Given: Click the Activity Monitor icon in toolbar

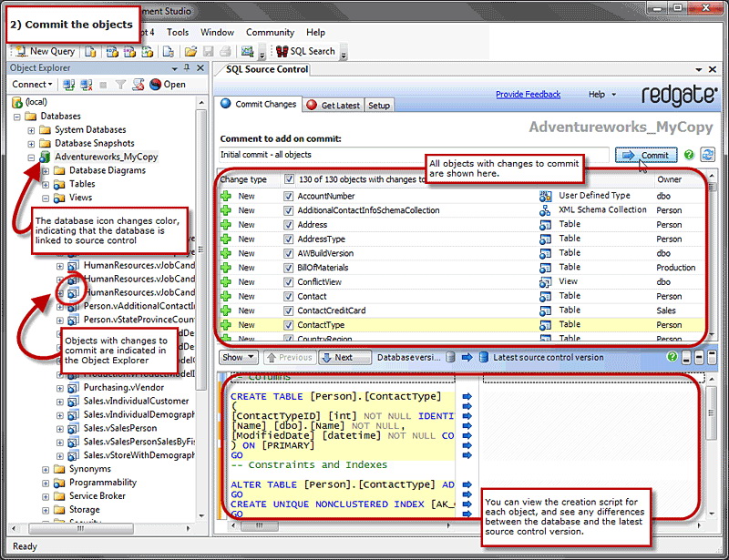Looking at the screenshot, I should (248, 52).
